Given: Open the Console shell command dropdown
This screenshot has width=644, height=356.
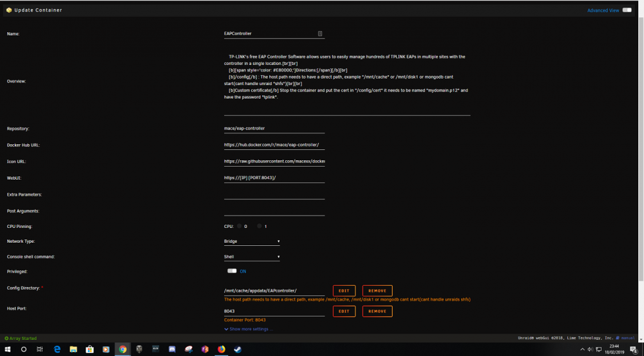Looking at the screenshot, I should click(252, 257).
